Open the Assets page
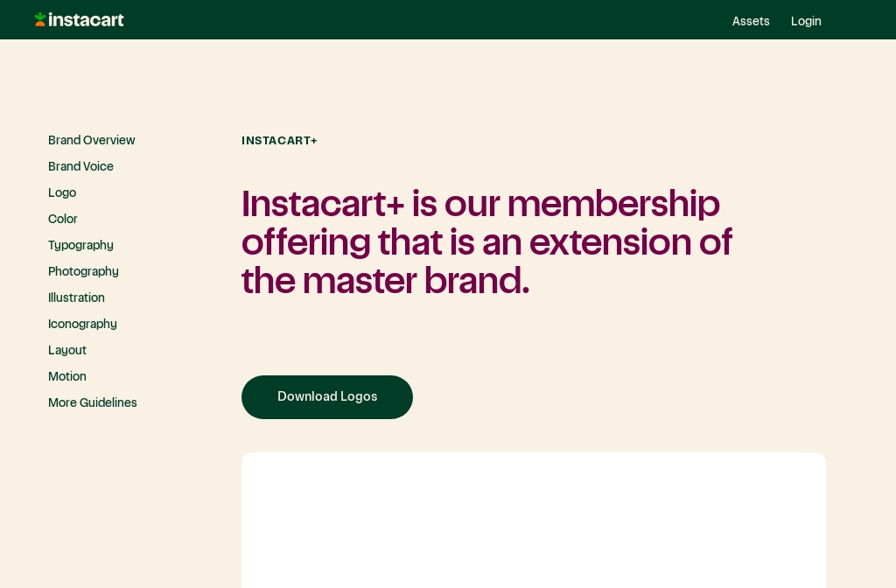The width and height of the screenshot is (896, 588). click(x=751, y=21)
